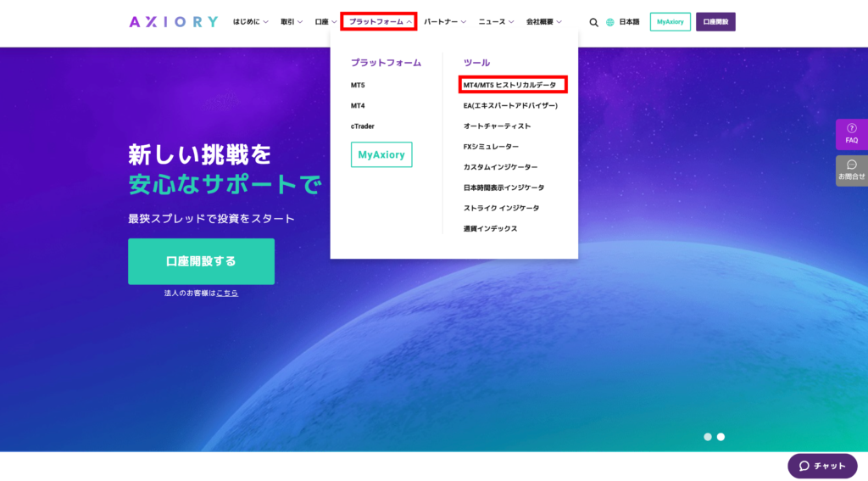Open カスタムインジケーター menu item
The height and width of the screenshot is (481, 868).
pos(500,167)
